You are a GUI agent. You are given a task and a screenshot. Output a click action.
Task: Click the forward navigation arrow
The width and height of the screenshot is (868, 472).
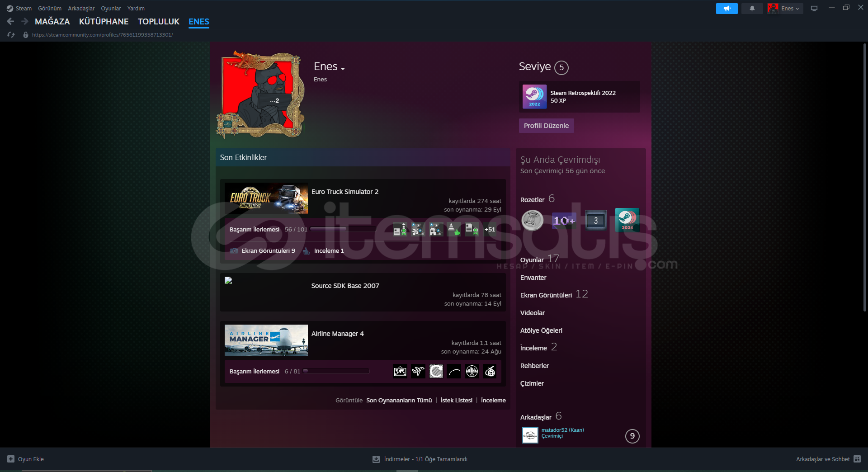click(x=25, y=21)
